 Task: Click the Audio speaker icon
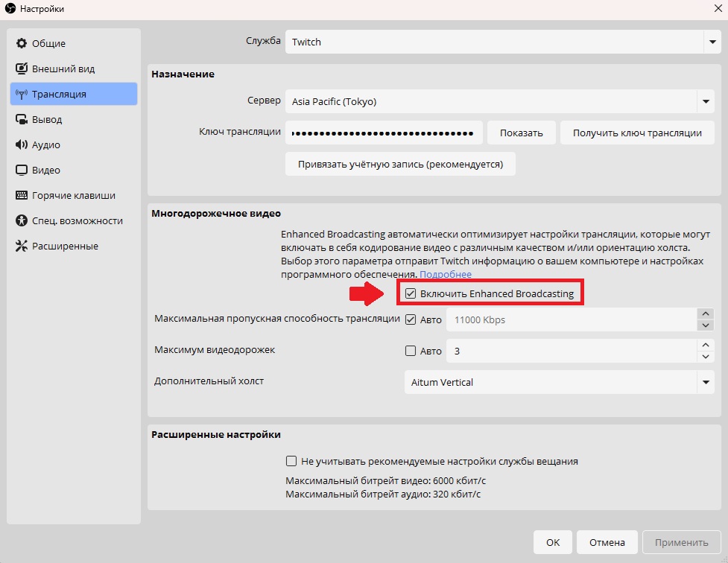coord(22,144)
